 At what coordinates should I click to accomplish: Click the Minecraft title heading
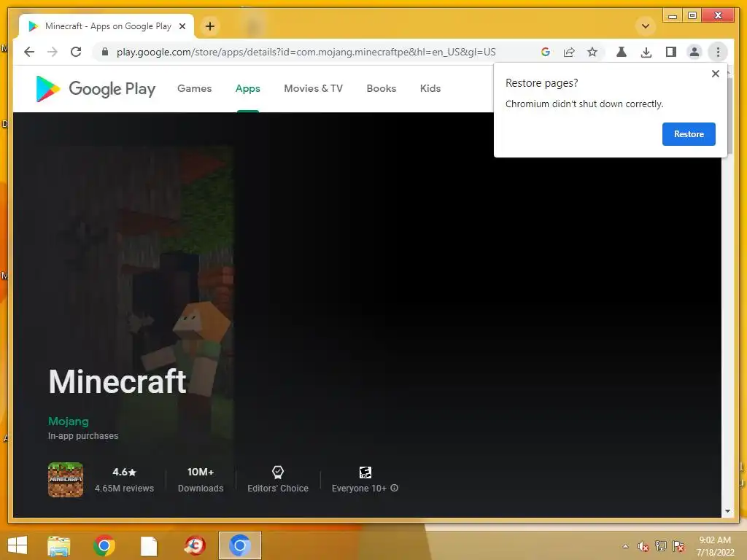[117, 381]
